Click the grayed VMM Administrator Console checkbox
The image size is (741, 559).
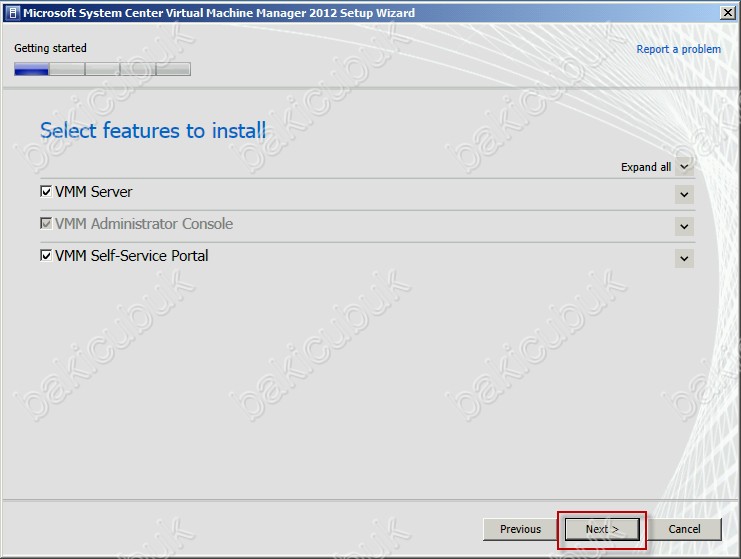[46, 223]
